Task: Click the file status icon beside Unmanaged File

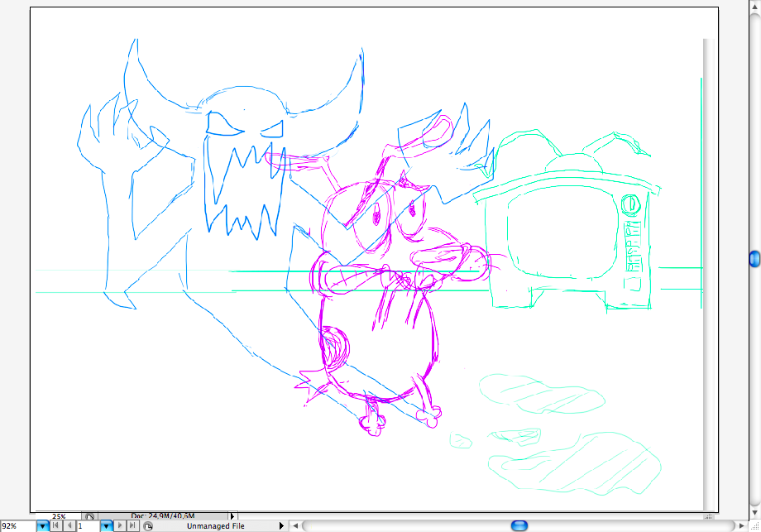Action: coord(149,526)
